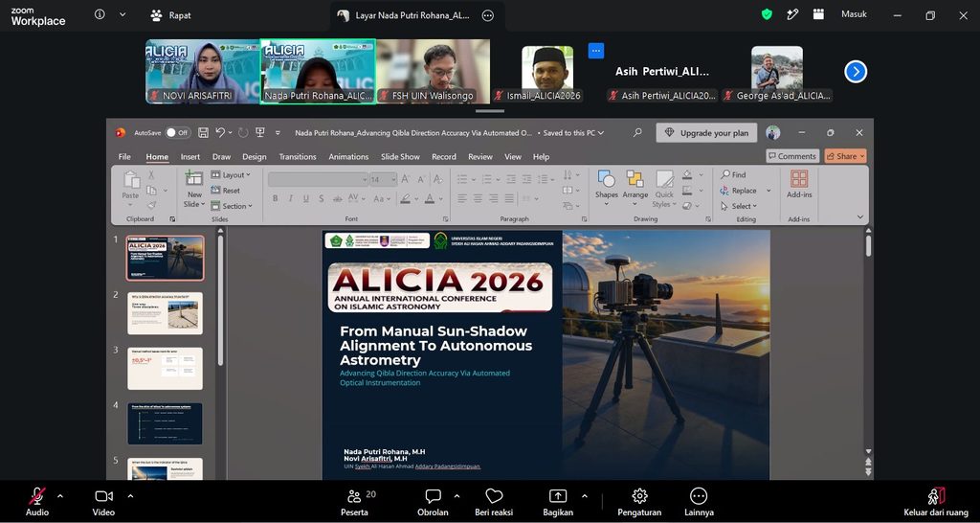
Task: Click Keluar dari ruang button
Action: pos(936,502)
